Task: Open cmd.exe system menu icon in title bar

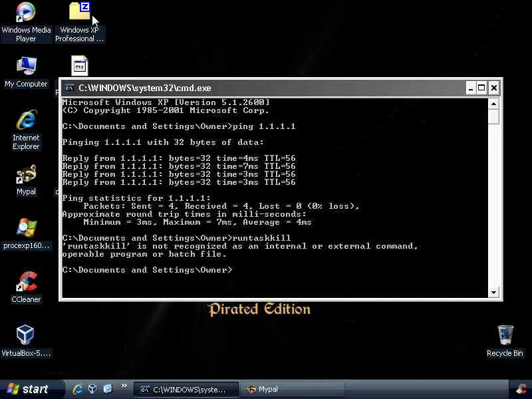Action: 70,88
